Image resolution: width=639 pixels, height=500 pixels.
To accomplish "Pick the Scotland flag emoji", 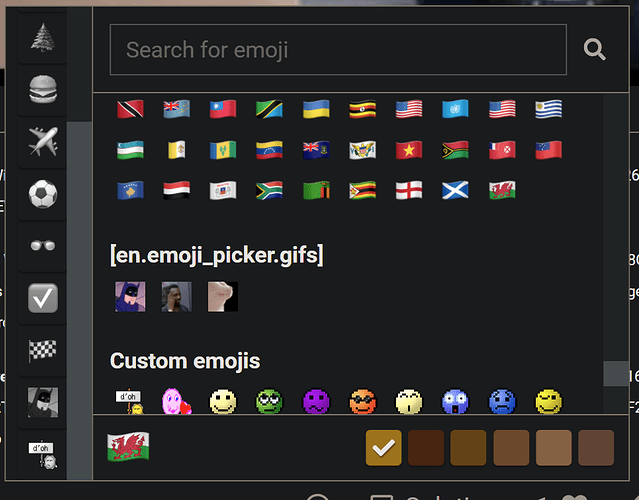I will point(456,190).
